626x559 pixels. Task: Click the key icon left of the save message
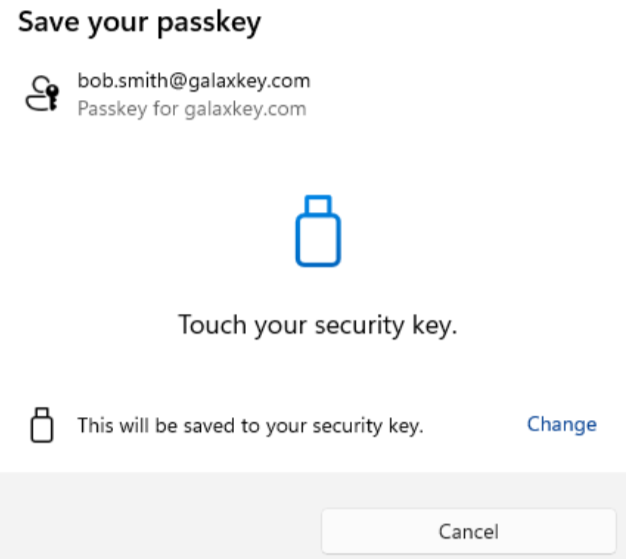(x=41, y=425)
